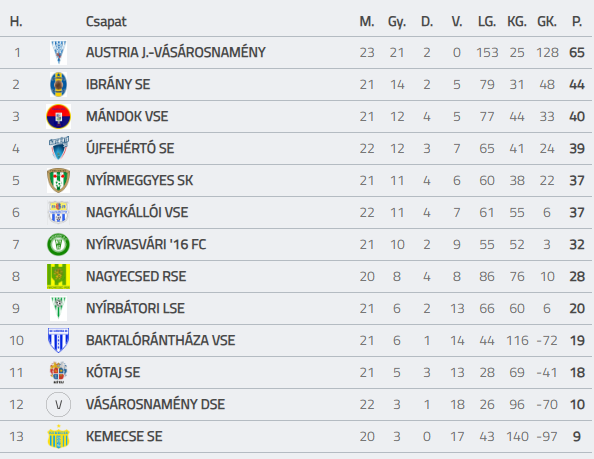Open the NAGYECSED RSE team link
The height and width of the screenshot is (459, 594).
[136, 276]
